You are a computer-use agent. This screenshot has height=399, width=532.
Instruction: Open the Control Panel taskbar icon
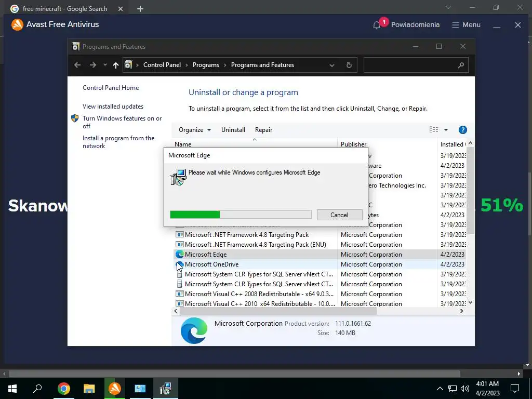pyautogui.click(x=140, y=389)
